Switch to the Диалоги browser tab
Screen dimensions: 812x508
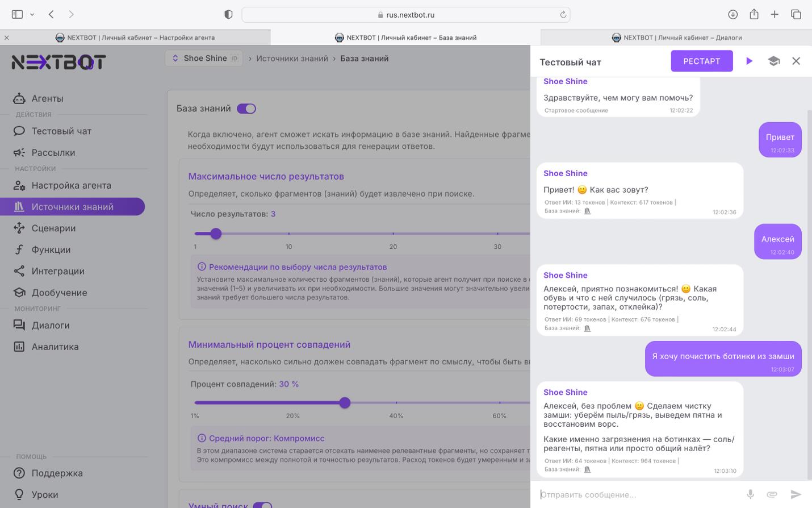[x=676, y=38]
